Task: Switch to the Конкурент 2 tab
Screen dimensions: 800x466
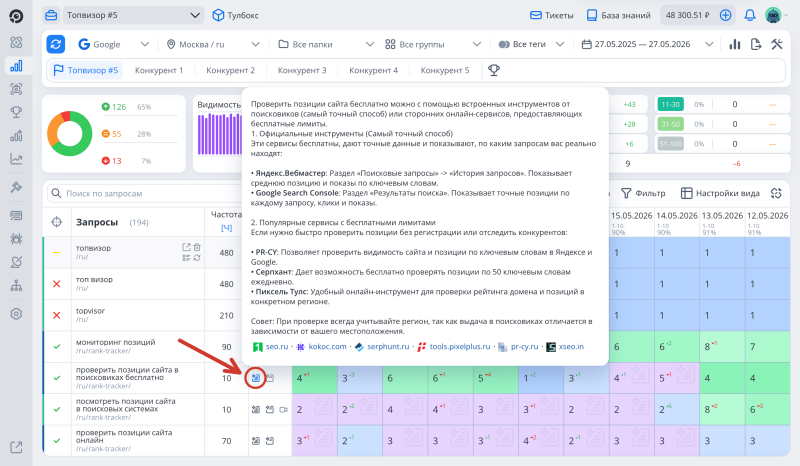Action: [x=230, y=70]
